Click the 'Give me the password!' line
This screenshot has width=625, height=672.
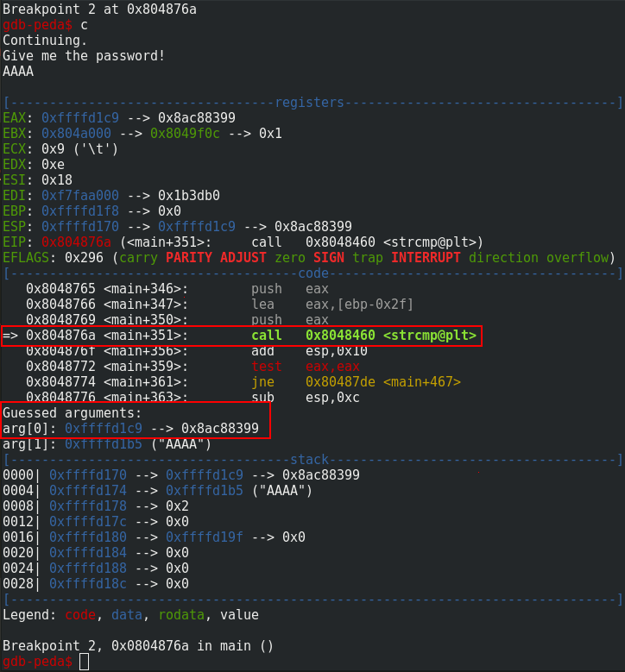84,56
